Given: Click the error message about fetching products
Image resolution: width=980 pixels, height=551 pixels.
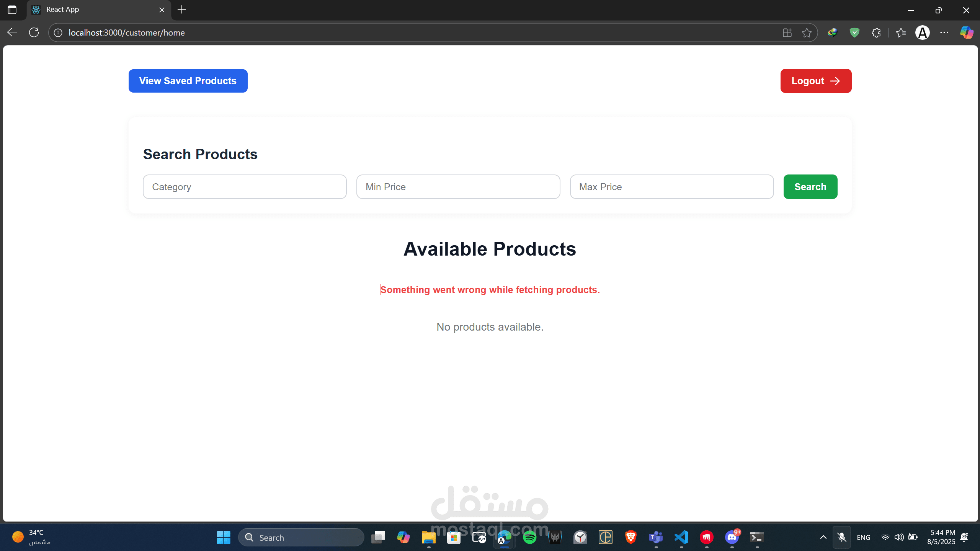Looking at the screenshot, I should (490, 290).
